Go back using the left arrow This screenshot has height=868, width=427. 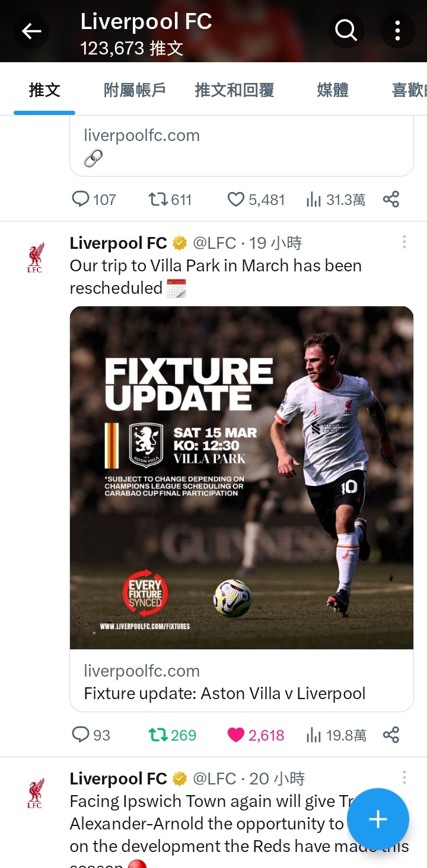(31, 31)
